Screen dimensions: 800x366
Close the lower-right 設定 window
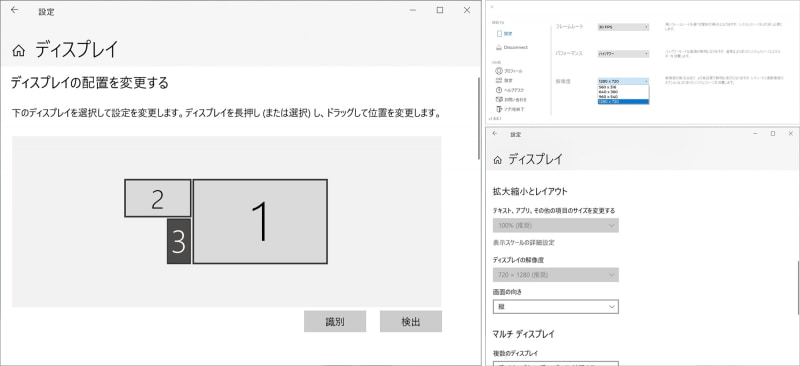click(x=789, y=134)
